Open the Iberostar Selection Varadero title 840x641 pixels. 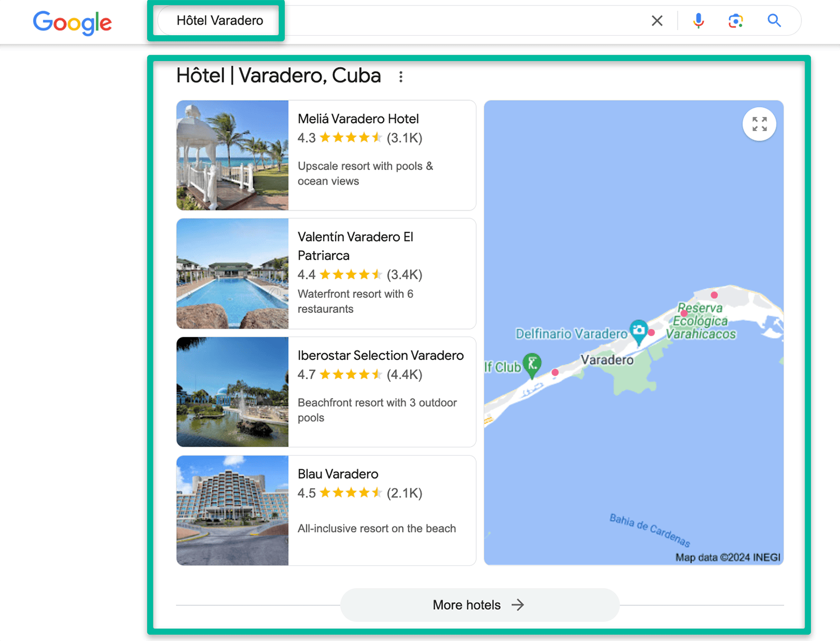(x=381, y=355)
